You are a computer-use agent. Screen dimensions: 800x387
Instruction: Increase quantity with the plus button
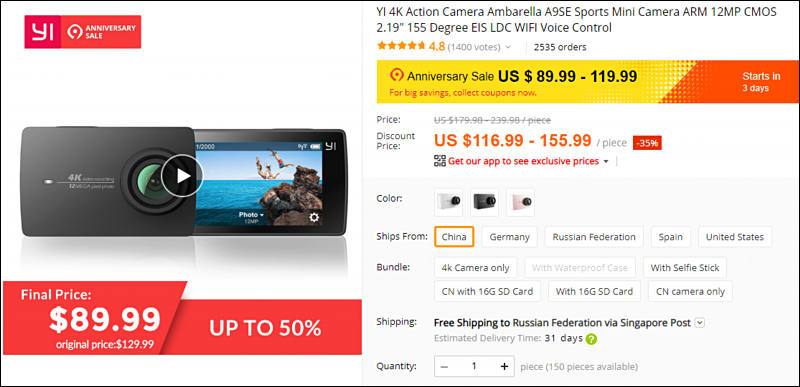(x=504, y=366)
